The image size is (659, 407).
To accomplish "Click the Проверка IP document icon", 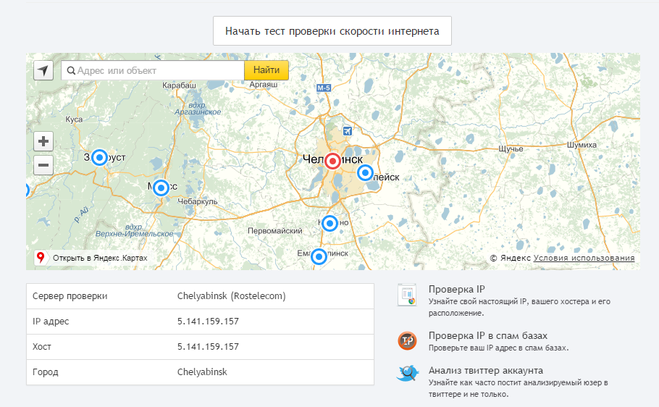I will [x=407, y=295].
